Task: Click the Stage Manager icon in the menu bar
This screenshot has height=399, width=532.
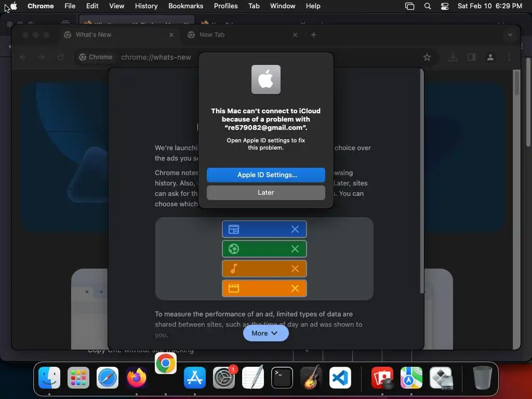Action: pyautogui.click(x=409, y=6)
